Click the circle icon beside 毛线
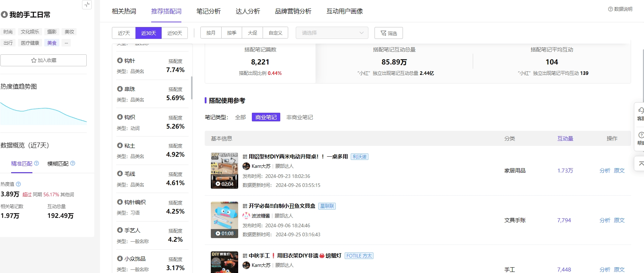The height and width of the screenshot is (273, 644). tap(120, 174)
